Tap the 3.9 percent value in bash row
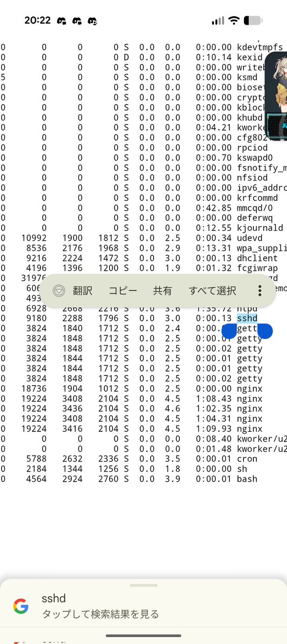 [x=173, y=479]
